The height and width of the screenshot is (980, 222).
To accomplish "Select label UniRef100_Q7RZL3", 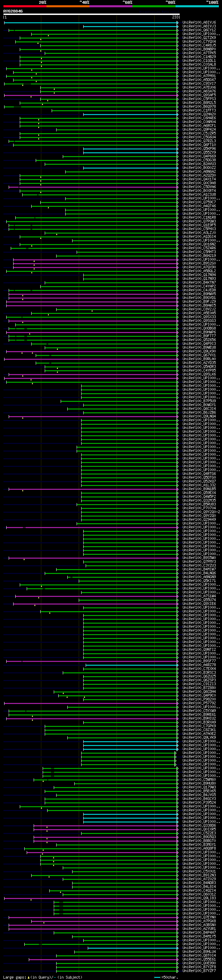I will pos(199,141).
